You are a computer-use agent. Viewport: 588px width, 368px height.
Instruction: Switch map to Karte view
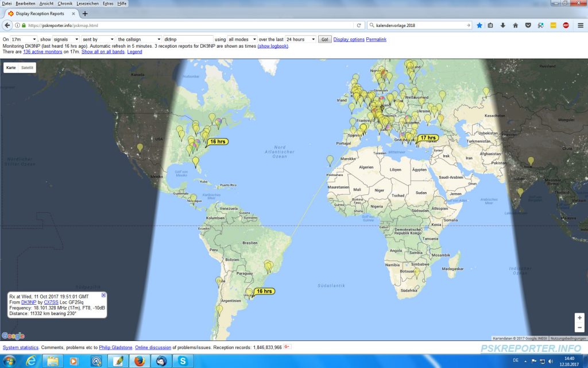[11, 67]
